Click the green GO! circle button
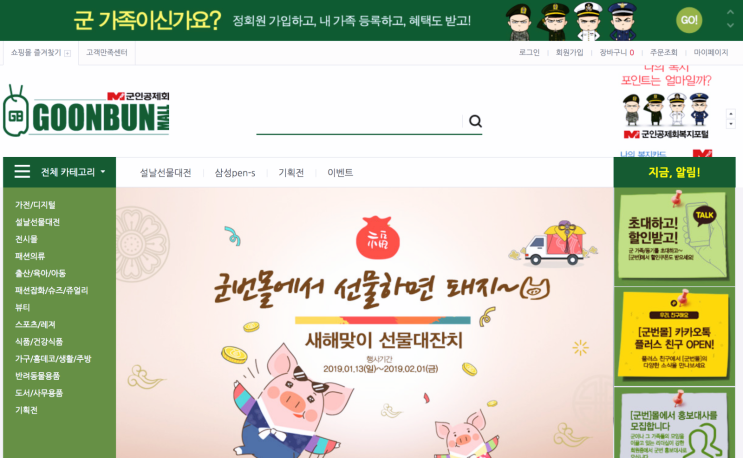The image size is (743, 458). pyautogui.click(x=689, y=20)
